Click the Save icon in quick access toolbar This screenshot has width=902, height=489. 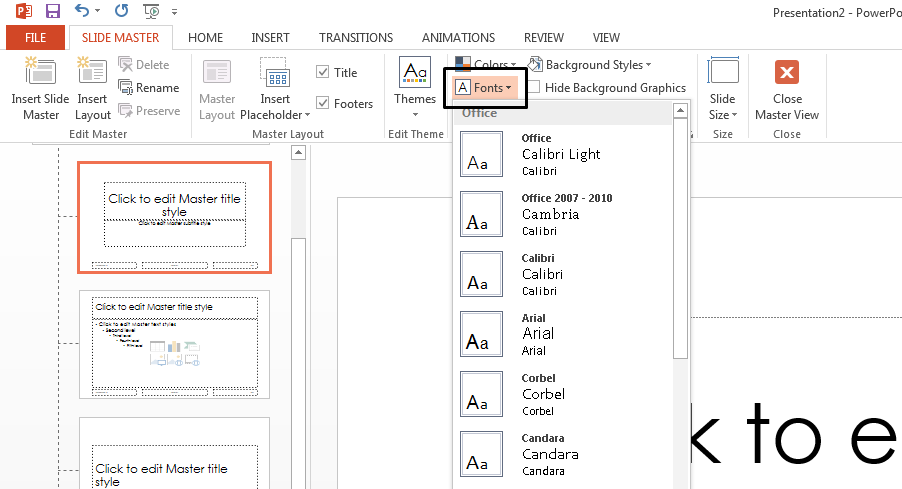click(x=52, y=12)
